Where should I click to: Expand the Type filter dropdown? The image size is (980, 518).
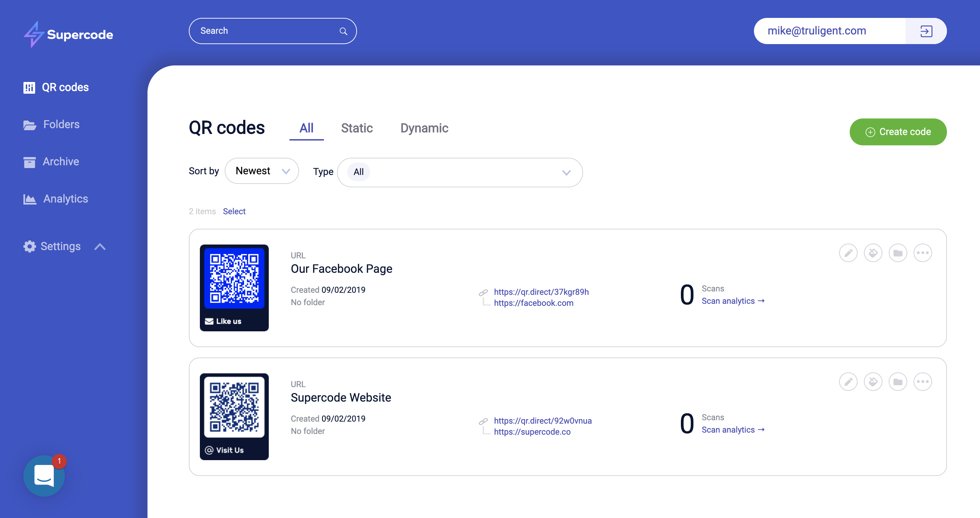pos(566,173)
